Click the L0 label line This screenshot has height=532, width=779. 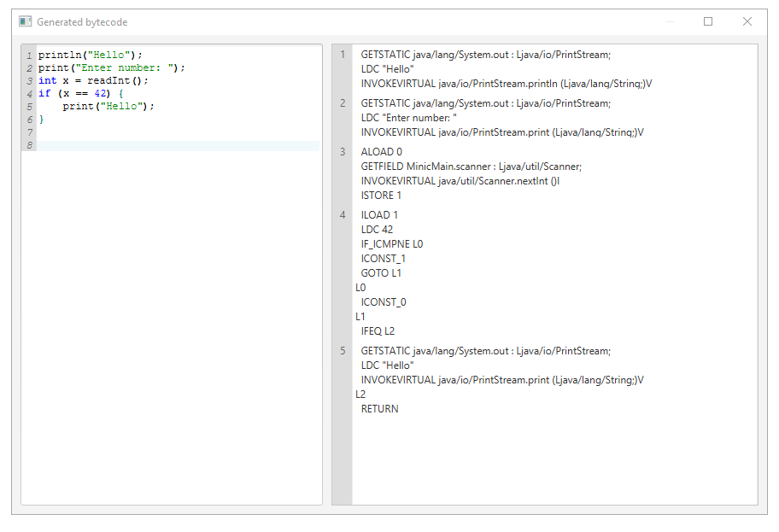(360, 288)
